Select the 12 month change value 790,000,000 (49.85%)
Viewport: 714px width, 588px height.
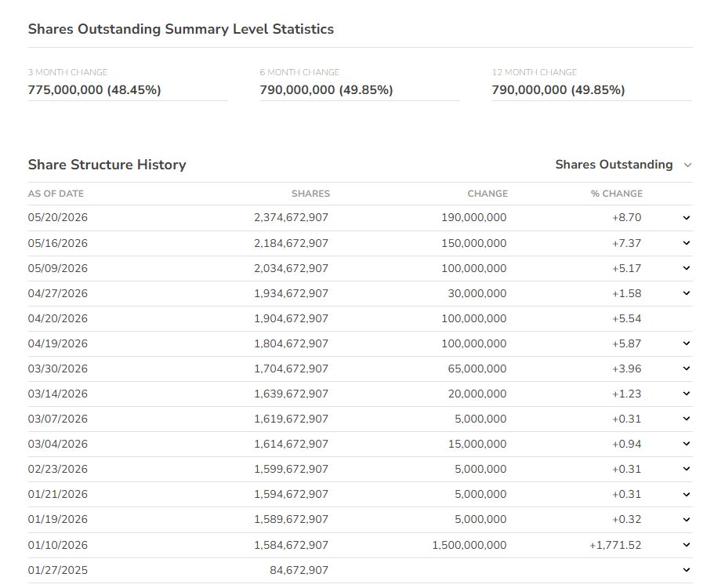(x=558, y=89)
